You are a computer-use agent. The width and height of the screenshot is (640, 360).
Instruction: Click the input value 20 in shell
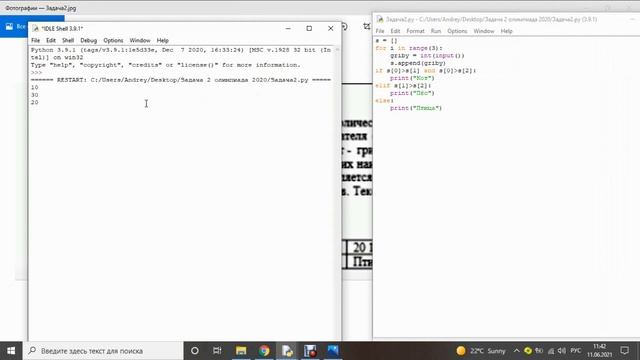[x=34, y=102]
